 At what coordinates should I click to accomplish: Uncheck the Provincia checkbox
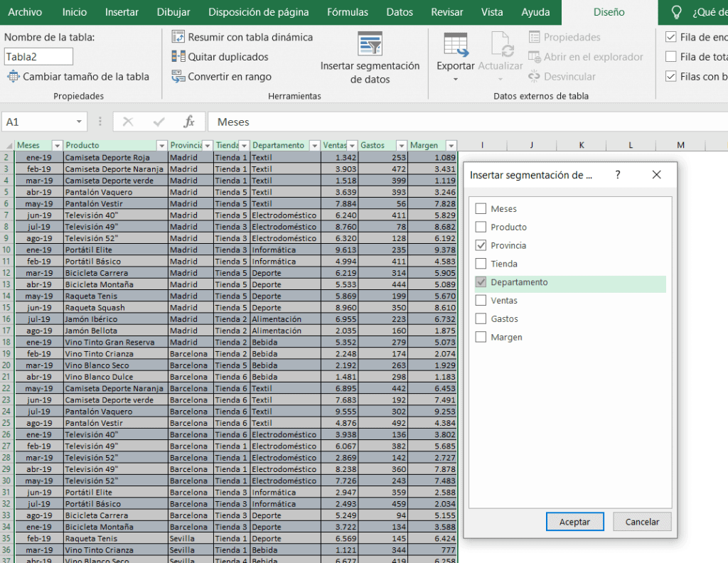pos(481,245)
